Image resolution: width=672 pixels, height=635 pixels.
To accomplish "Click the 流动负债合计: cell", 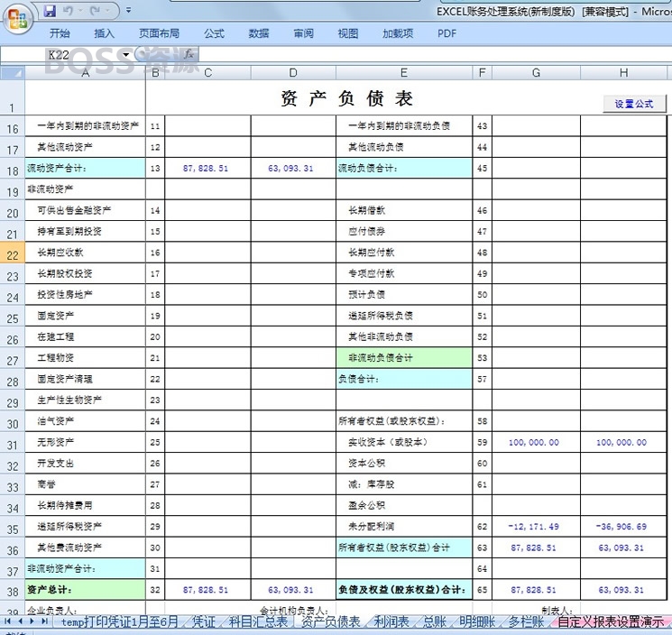I will point(404,168).
